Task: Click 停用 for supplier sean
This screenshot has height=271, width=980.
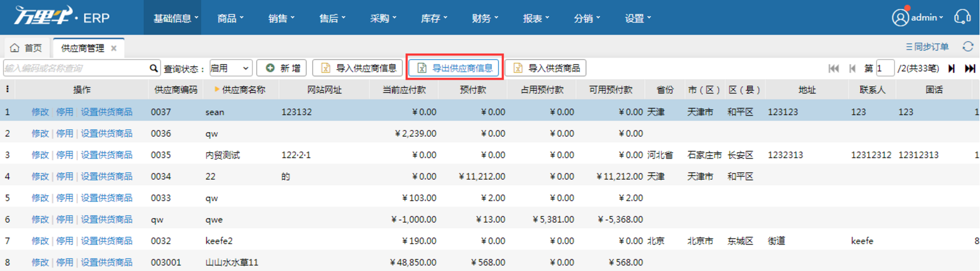Action: [65, 112]
